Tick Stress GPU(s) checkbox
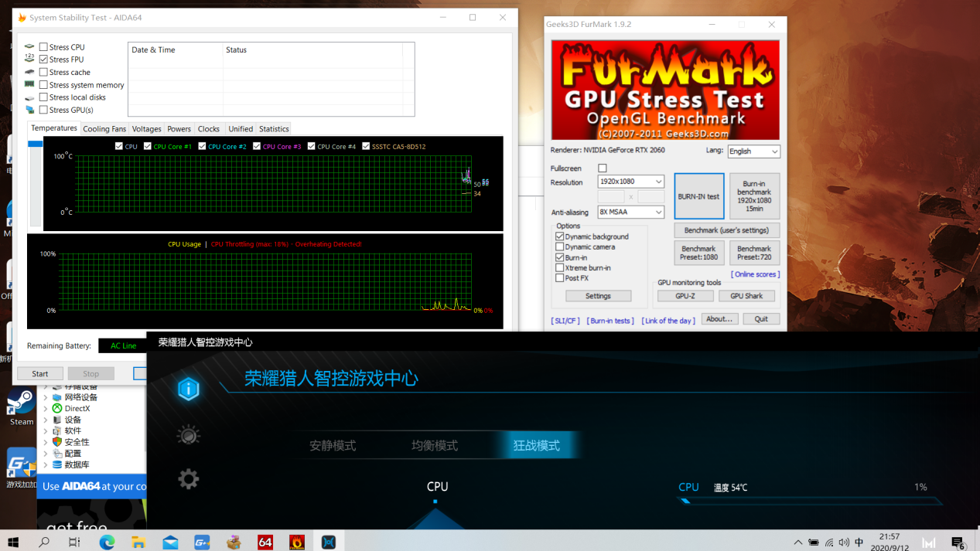 [43, 110]
